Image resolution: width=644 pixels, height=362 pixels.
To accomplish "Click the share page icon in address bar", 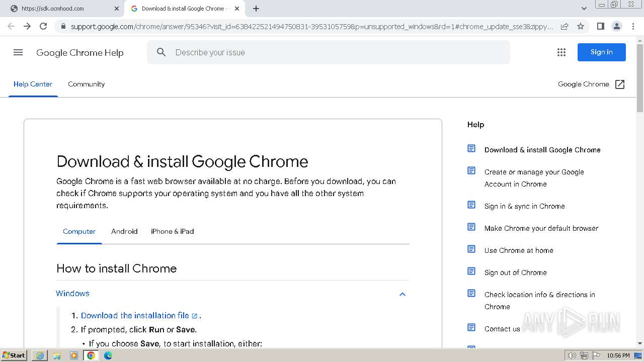I will (x=565, y=26).
